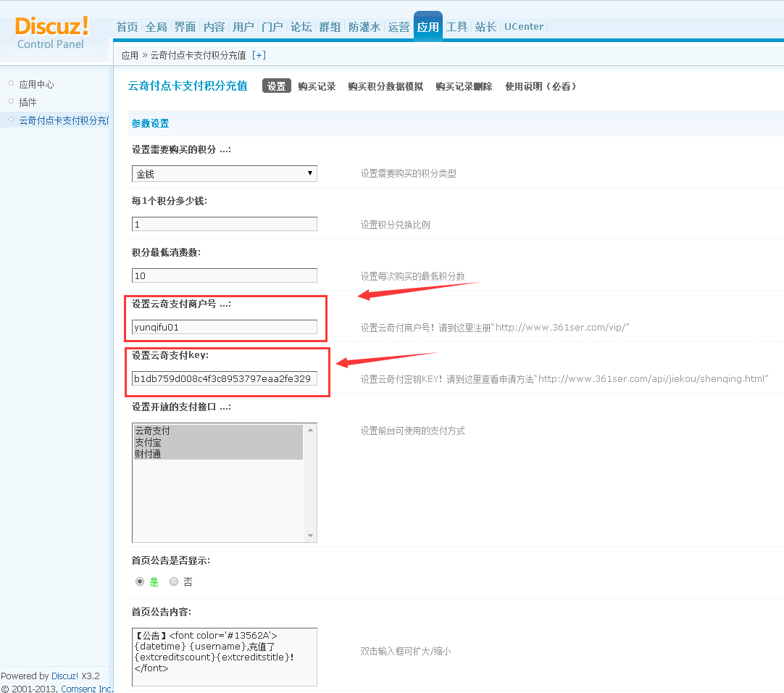Open the 站长 top menu
The image size is (784, 693).
(x=485, y=27)
